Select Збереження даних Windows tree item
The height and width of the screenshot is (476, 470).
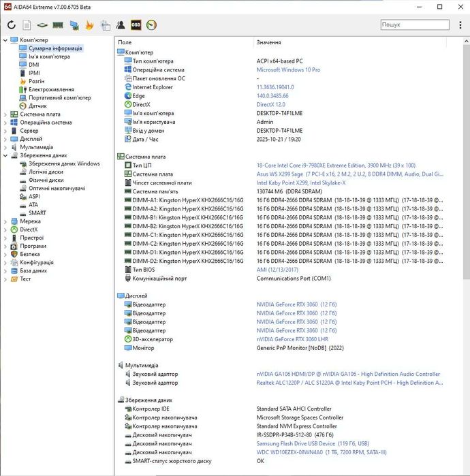[x=64, y=163]
